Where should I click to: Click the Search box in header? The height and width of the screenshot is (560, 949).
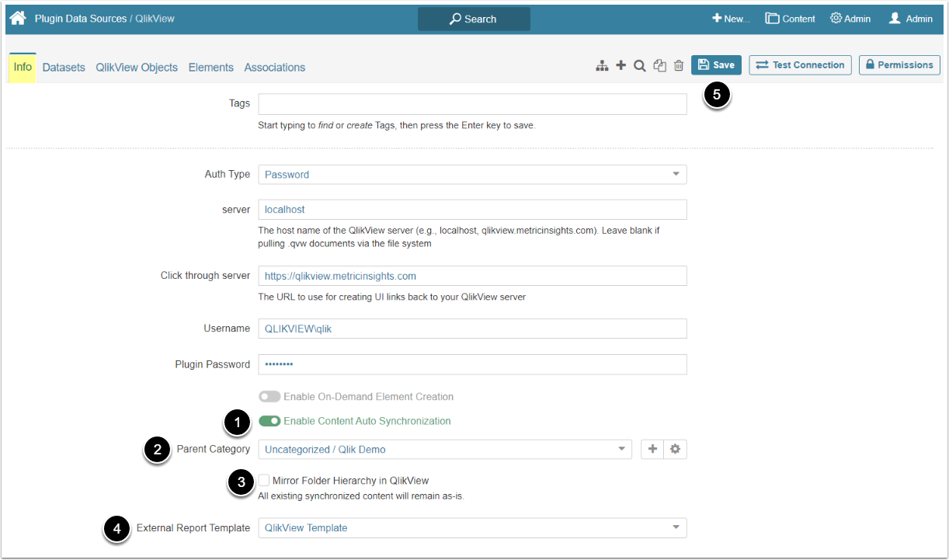coord(474,19)
